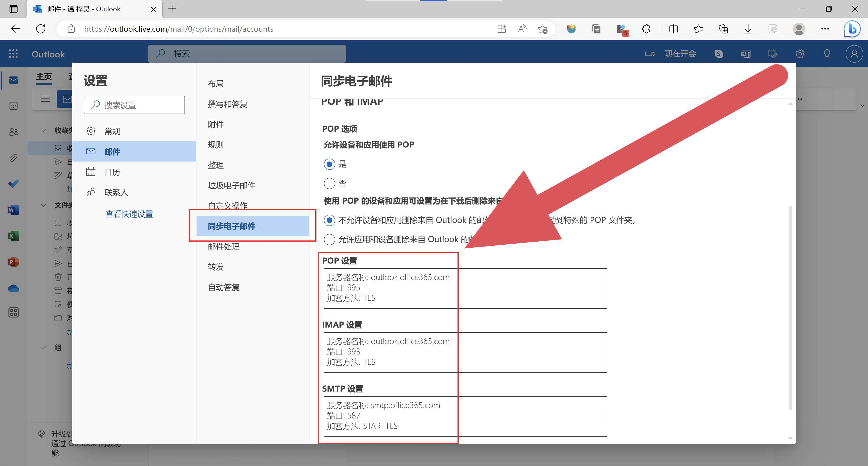Click the 搜索设置 search field

[134, 105]
